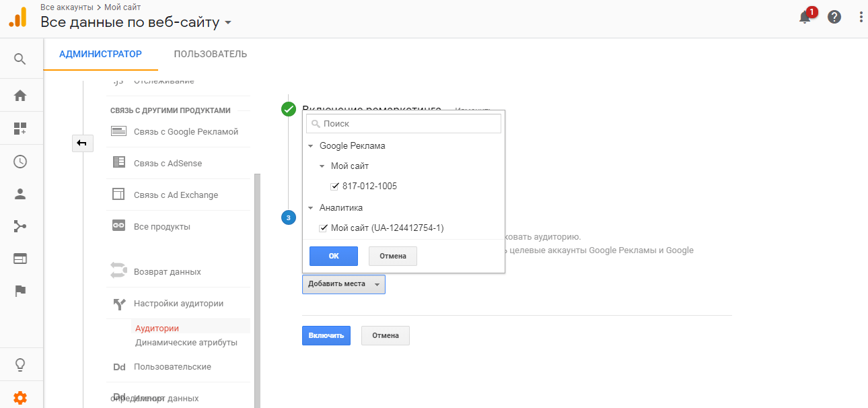Open the Добавить места dropdown
The image size is (868, 408).
click(x=343, y=284)
